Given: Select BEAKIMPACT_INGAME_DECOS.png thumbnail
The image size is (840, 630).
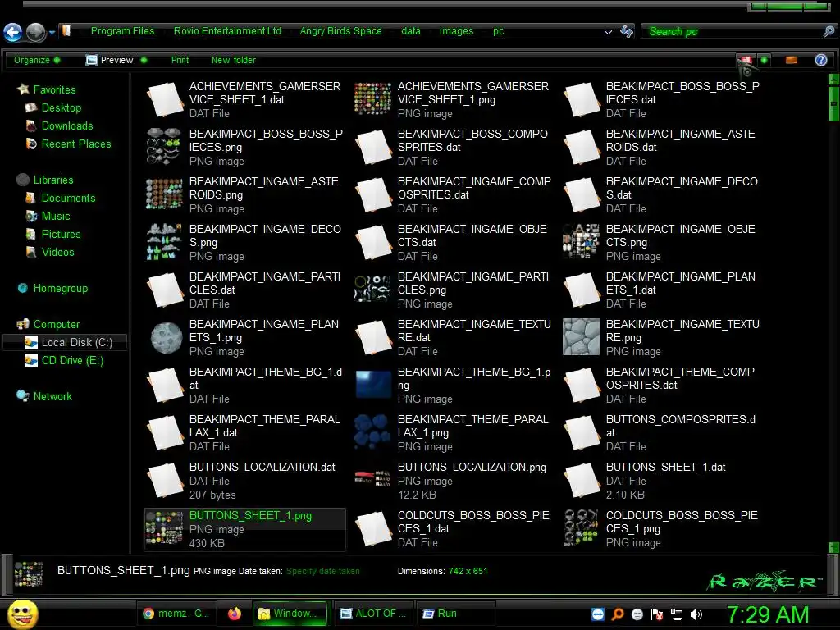Looking at the screenshot, I should (x=164, y=242).
